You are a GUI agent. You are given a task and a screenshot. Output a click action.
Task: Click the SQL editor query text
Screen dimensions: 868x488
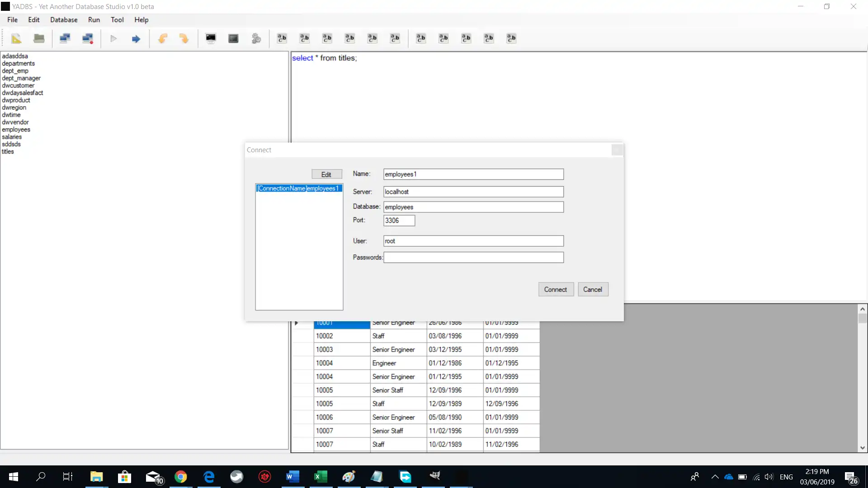coord(325,58)
